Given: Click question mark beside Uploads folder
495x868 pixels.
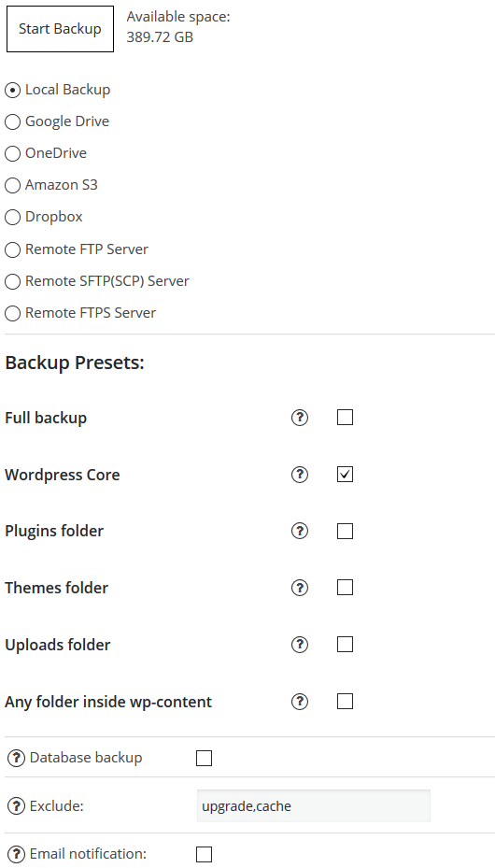Looking at the screenshot, I should click(x=299, y=645).
